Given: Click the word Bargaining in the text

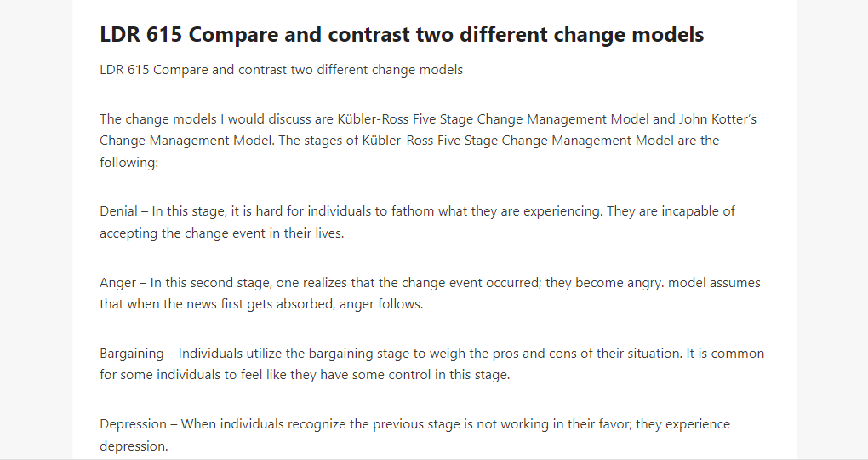Looking at the screenshot, I should [x=132, y=354].
